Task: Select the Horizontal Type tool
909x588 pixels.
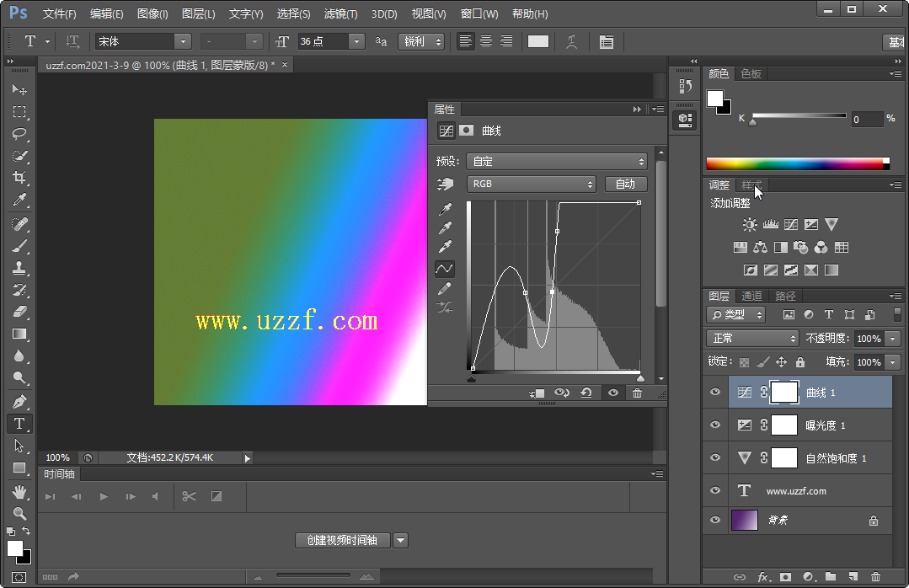Action: 19,424
